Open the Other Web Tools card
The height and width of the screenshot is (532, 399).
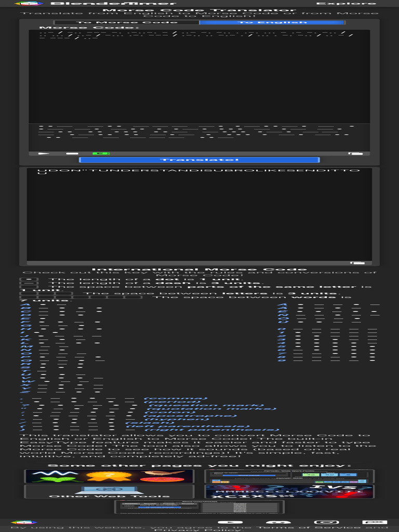coord(109,491)
